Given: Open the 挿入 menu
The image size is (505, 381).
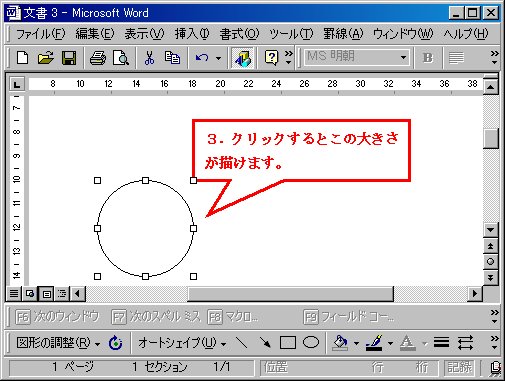Looking at the screenshot, I should [192, 34].
